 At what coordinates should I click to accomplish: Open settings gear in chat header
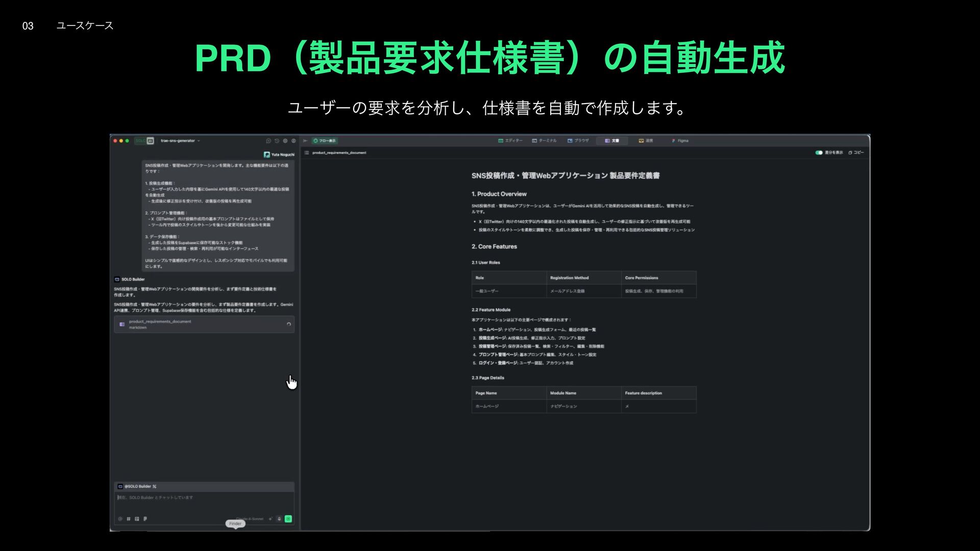pos(285,141)
